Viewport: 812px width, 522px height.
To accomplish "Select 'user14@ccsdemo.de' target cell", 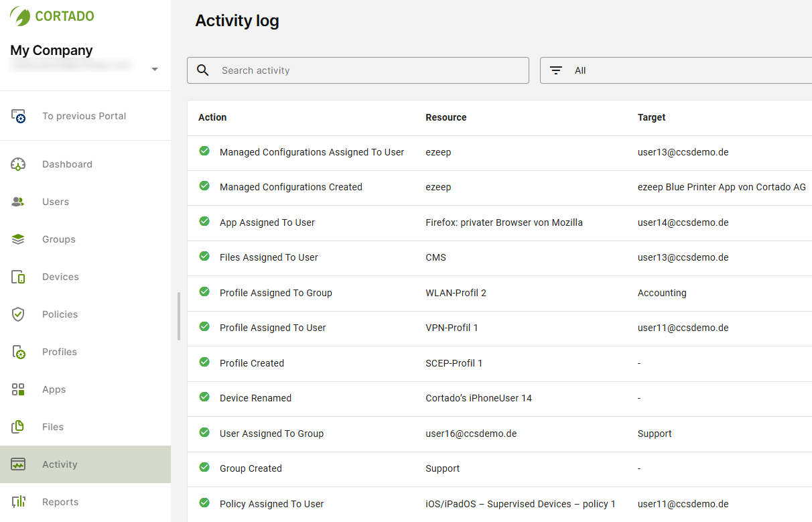I will 683,222.
